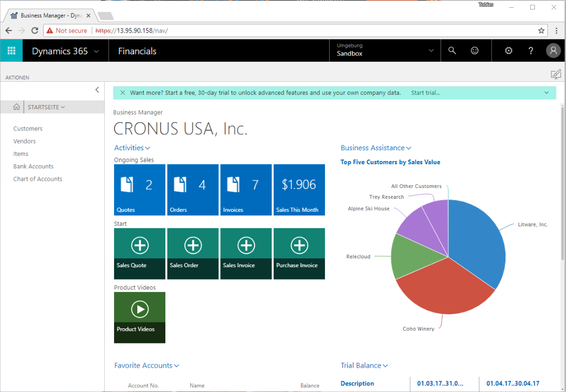
Task: Expand the Favorite Accounts menu
Action: (147, 365)
